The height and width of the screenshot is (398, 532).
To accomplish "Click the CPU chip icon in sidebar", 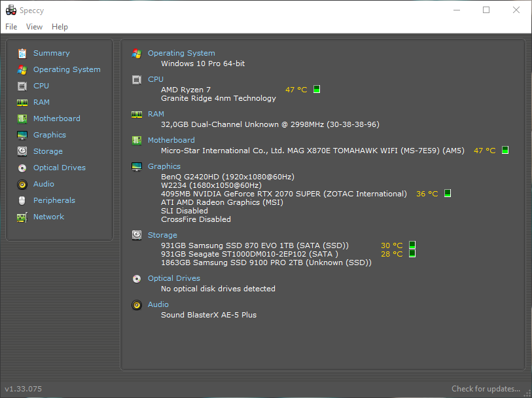I will 22,86.
